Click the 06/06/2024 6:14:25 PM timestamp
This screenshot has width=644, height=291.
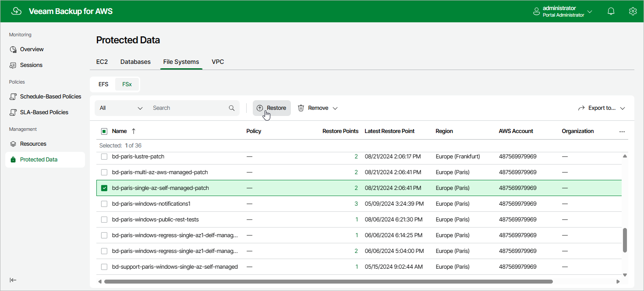[x=393, y=235]
